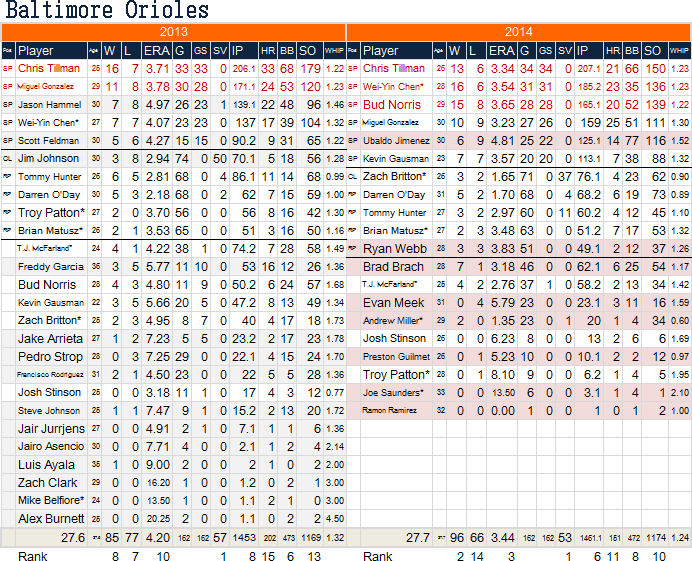Click Chris Tillman in the 2013 table
Viewport: 692px width, 561px height.
click(x=49, y=68)
